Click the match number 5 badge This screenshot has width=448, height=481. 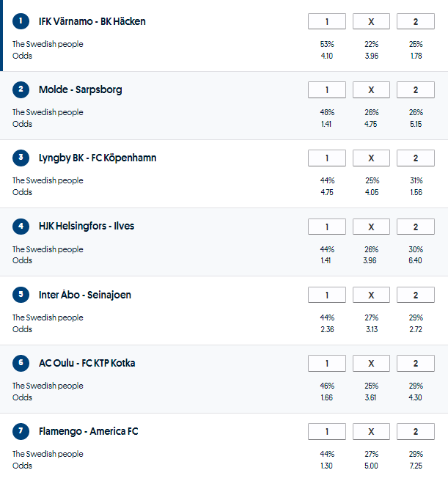click(21, 295)
